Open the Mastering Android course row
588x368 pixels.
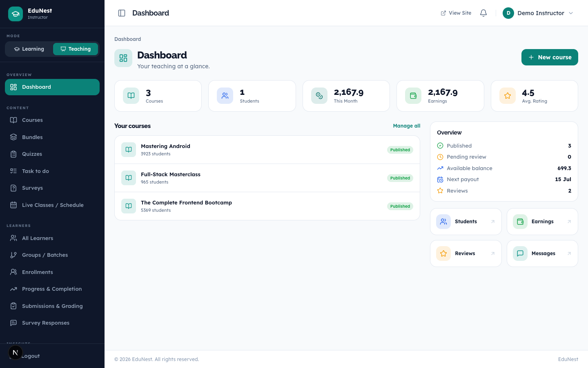coord(267,150)
